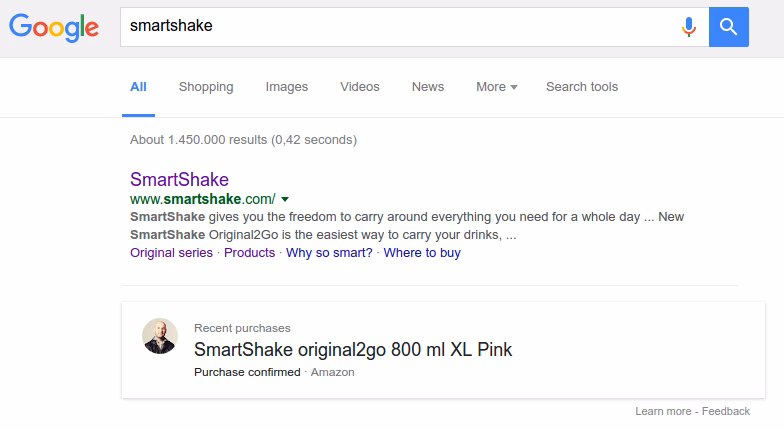Switch to the Shopping tab
Image resolution: width=784 pixels, height=430 pixels.
(x=206, y=87)
